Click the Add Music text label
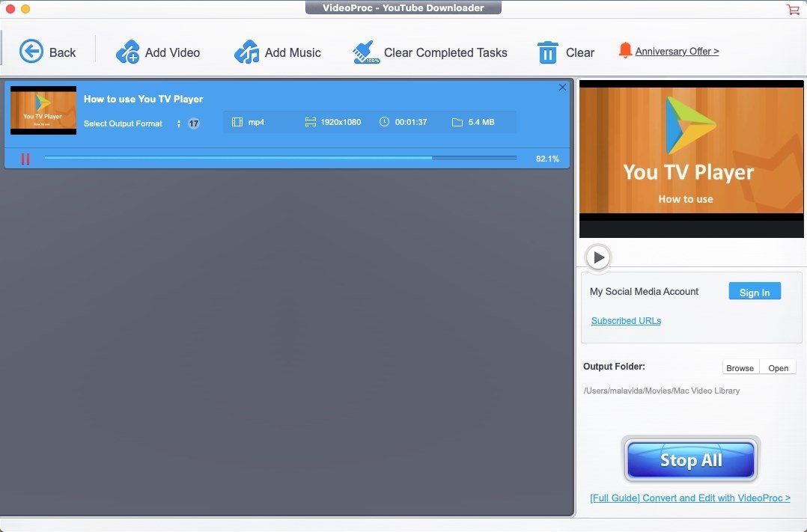 293,52
